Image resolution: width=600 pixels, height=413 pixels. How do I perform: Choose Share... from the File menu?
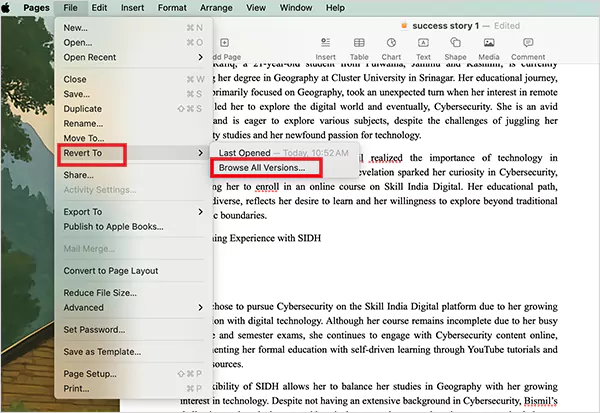tap(133, 175)
